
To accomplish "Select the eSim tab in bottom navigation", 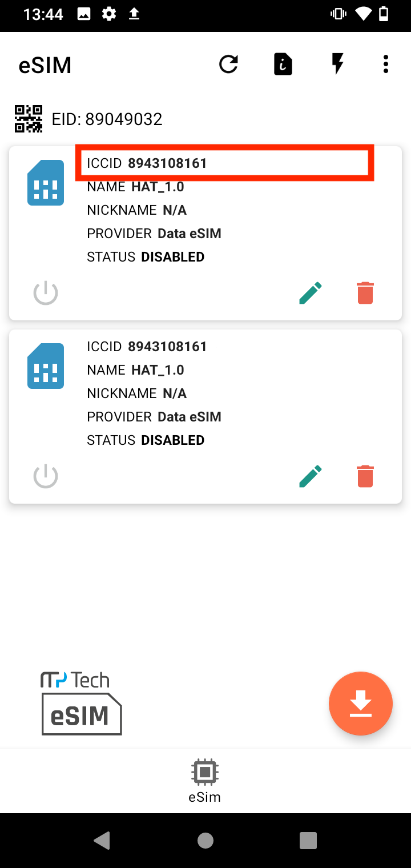I will (205, 781).
